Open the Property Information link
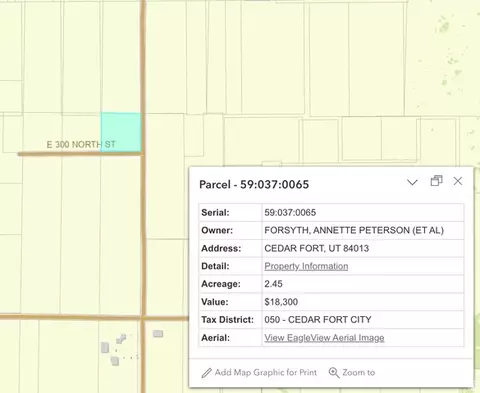 pos(306,266)
